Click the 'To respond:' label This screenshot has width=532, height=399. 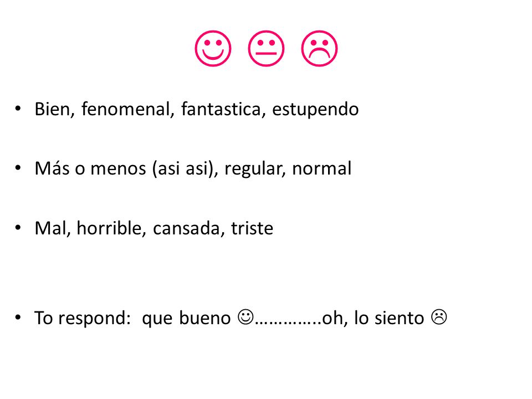coord(83,318)
